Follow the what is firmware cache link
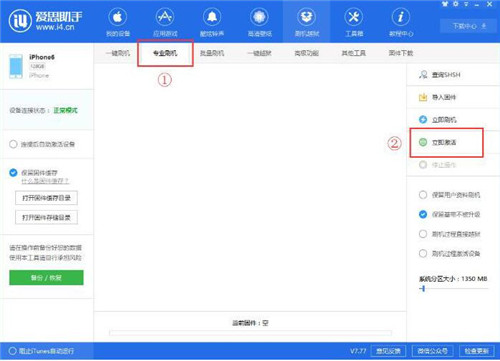The height and width of the screenshot is (361, 500). (45, 181)
